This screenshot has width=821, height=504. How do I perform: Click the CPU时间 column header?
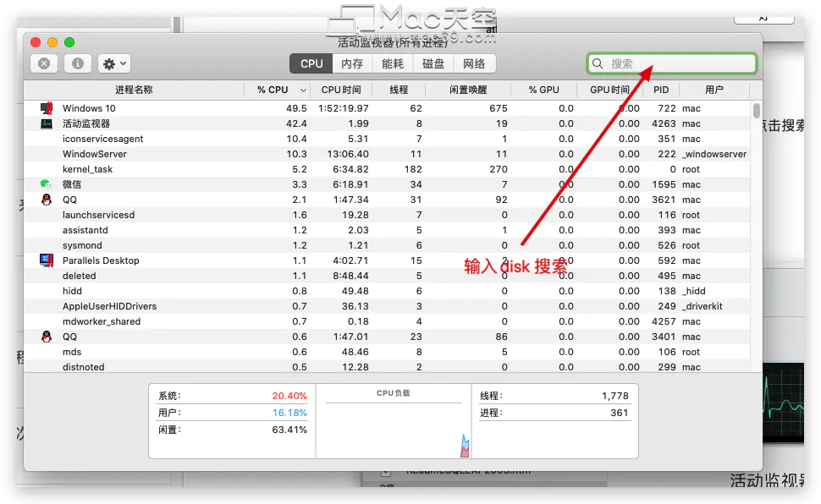(341, 90)
